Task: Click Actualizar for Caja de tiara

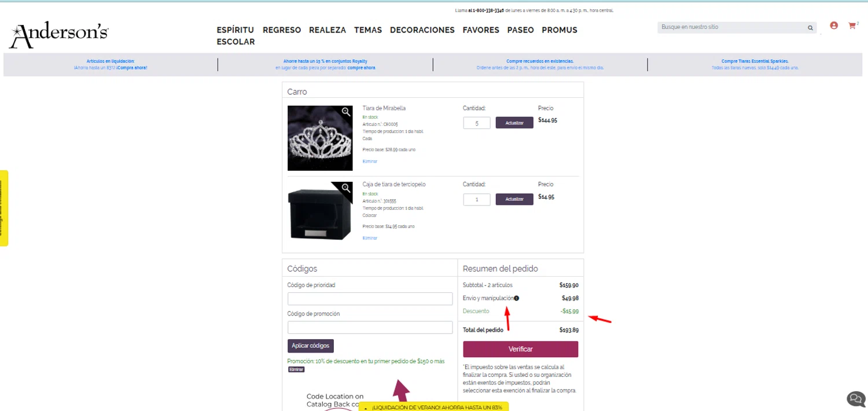Action: click(x=514, y=199)
